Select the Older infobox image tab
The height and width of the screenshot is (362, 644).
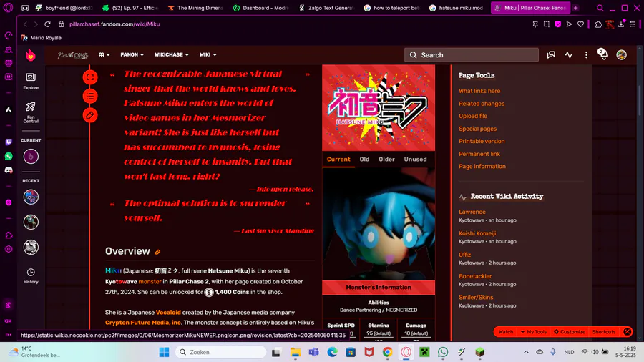click(386, 160)
